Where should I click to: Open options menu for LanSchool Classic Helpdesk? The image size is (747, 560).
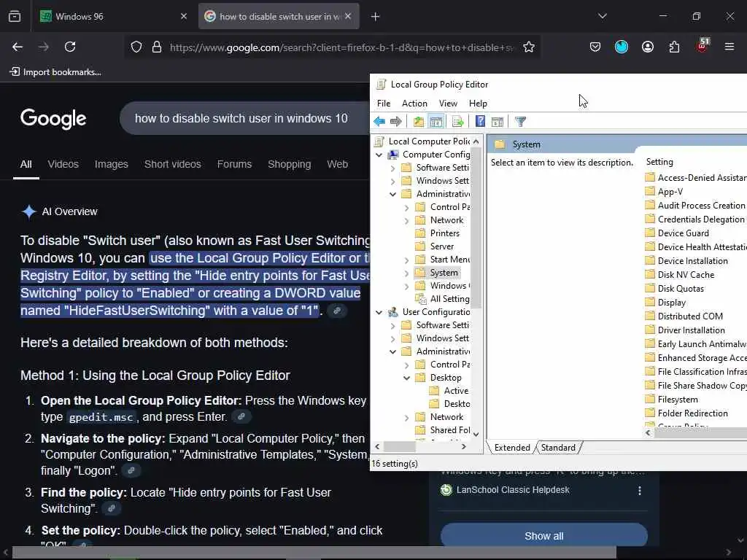tap(639, 490)
